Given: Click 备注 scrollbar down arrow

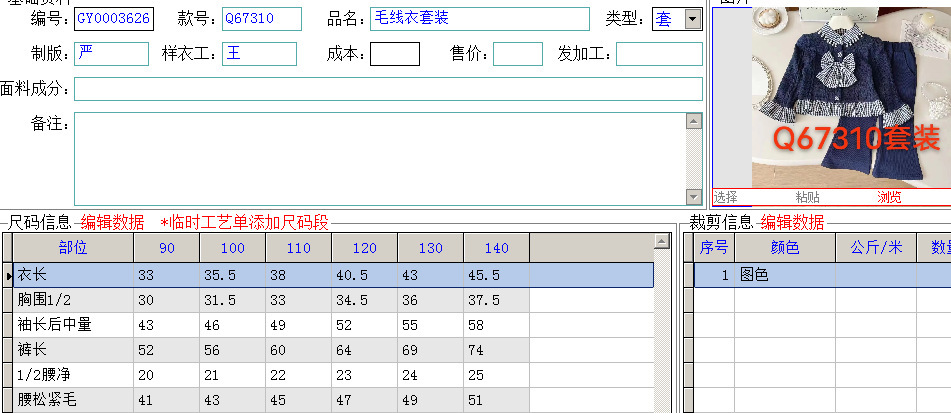Looking at the screenshot, I should tap(694, 196).
